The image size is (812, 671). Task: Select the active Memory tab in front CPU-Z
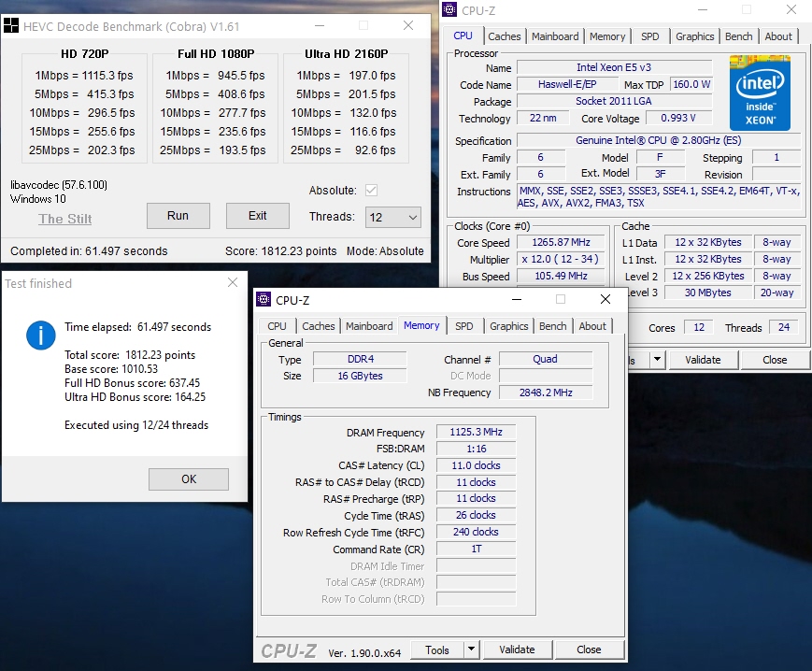point(421,325)
